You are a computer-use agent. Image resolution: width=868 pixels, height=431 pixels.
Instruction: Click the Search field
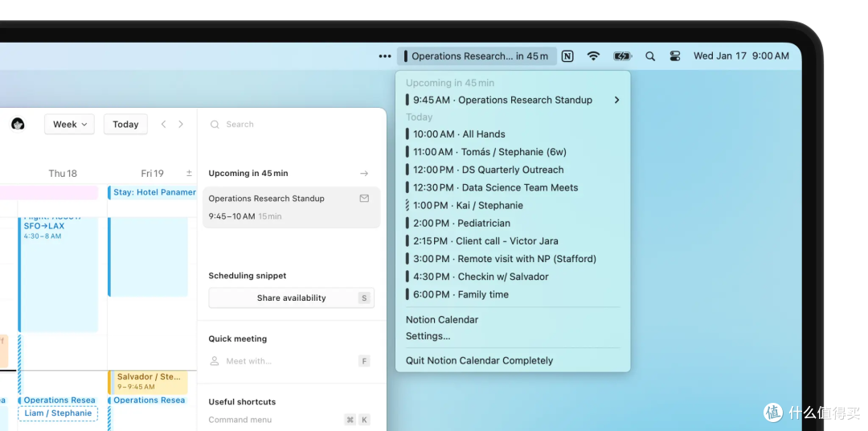[291, 124]
